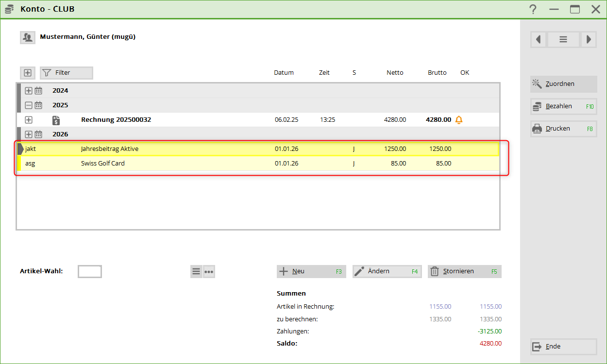
Task: Expand the 2024 year group
Action: (x=29, y=91)
